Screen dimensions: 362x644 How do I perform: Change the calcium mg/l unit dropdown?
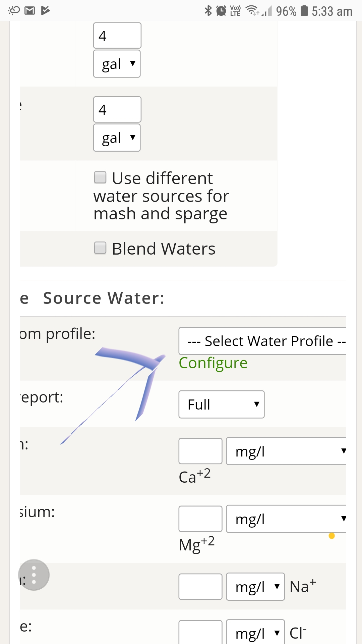pyautogui.click(x=287, y=451)
